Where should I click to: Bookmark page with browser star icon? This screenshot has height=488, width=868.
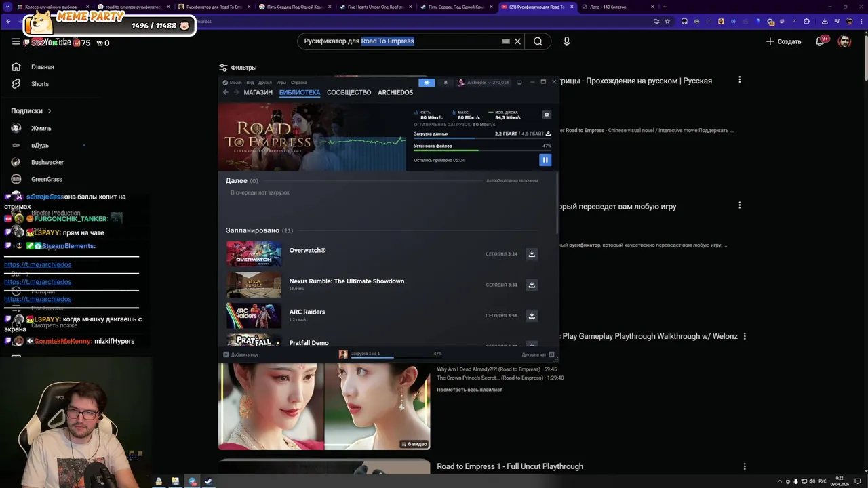[667, 21]
